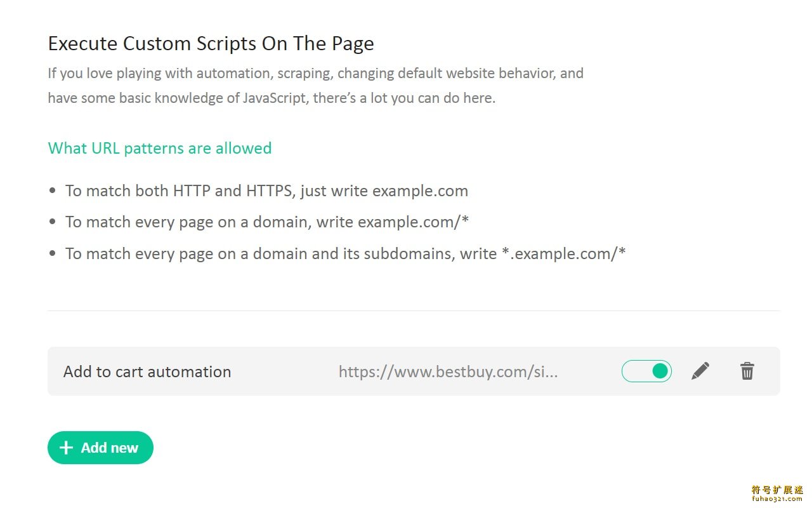
Task: Click the *.example.com/* pattern text
Action: [563, 253]
